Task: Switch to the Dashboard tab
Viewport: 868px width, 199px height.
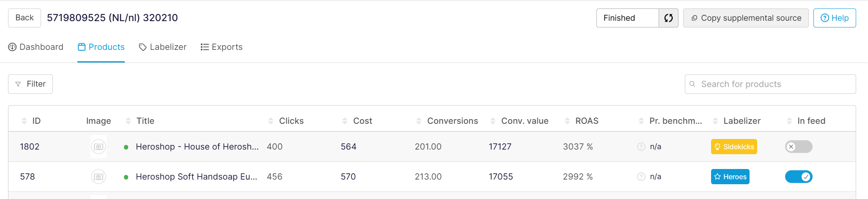Action: coord(36,47)
